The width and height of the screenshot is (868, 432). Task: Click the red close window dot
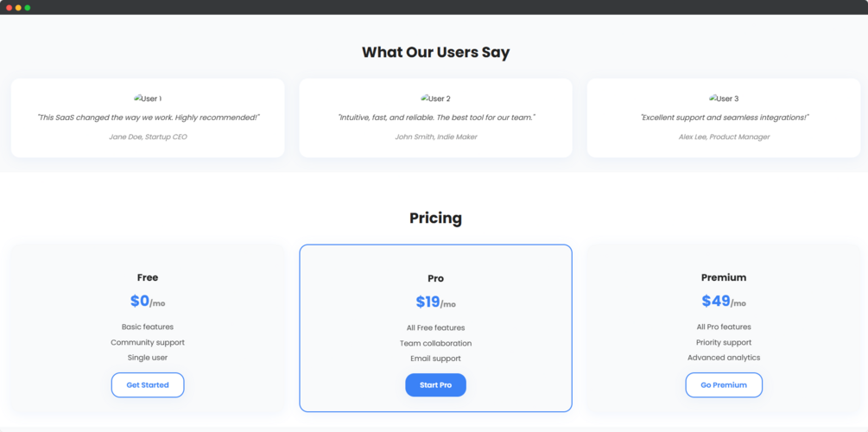coord(10,8)
